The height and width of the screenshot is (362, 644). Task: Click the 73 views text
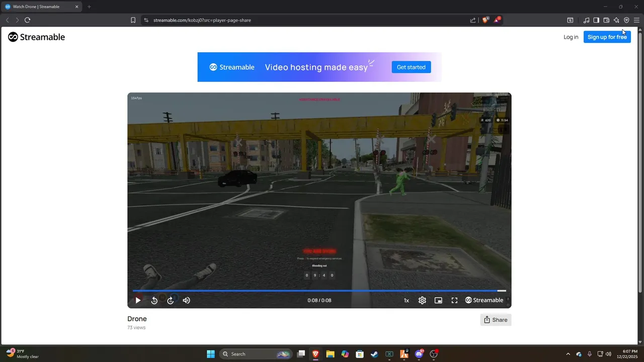point(136,328)
